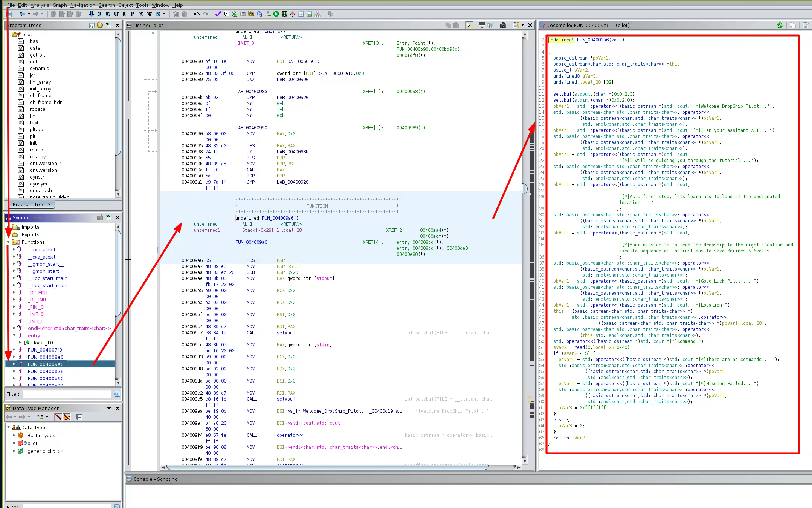The width and height of the screenshot is (812, 508).
Task: Toggle the data type filter arrays icon
Action: coord(58,417)
